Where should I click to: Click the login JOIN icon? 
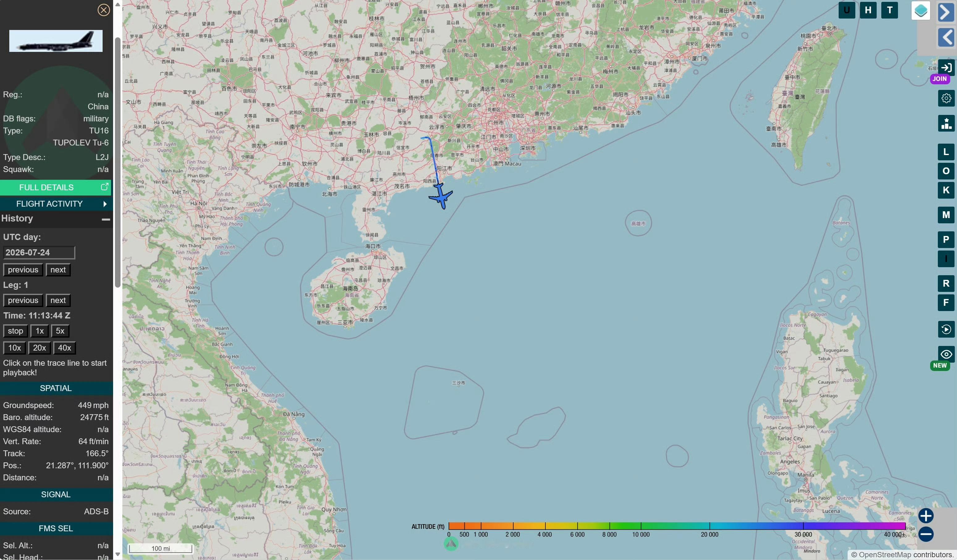point(946,68)
